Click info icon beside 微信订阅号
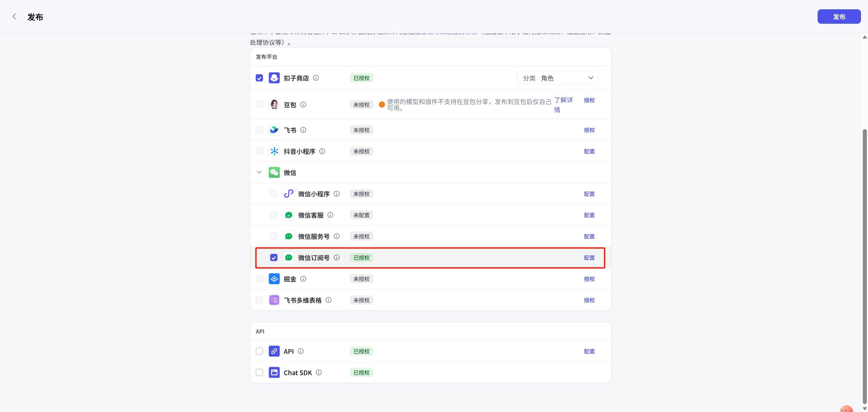The height and width of the screenshot is (412, 868). coord(337,257)
